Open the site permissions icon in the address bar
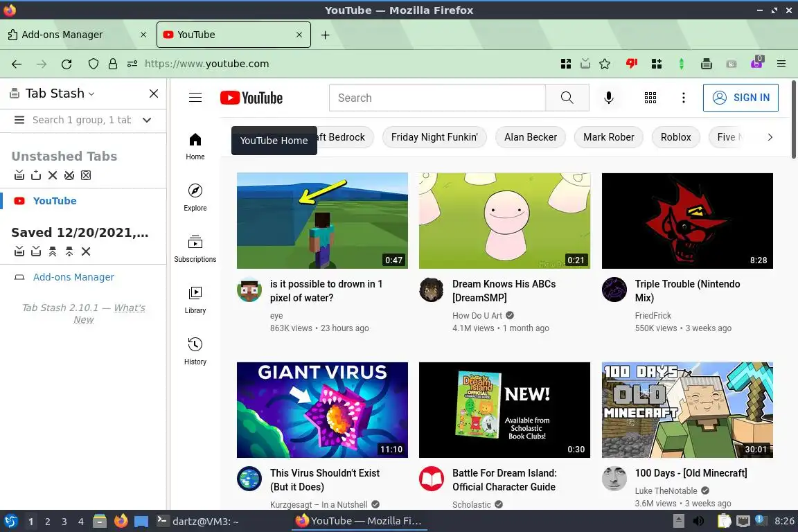The width and height of the screenshot is (798, 532). tap(132, 64)
